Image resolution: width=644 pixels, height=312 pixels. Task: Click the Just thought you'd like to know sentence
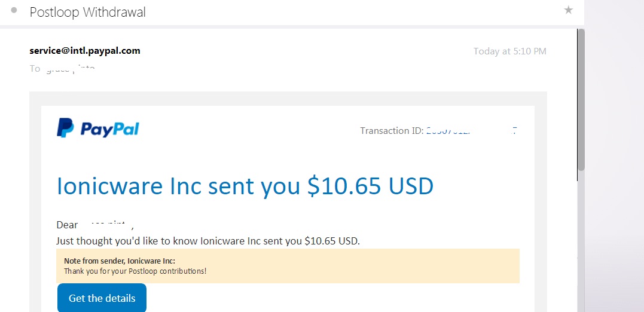click(208, 241)
